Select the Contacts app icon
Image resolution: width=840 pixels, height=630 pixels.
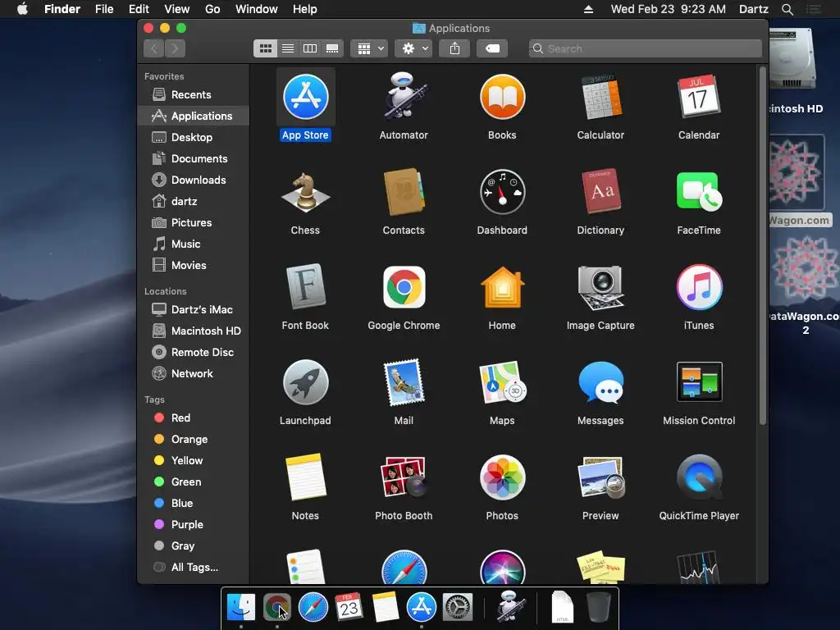(x=404, y=192)
